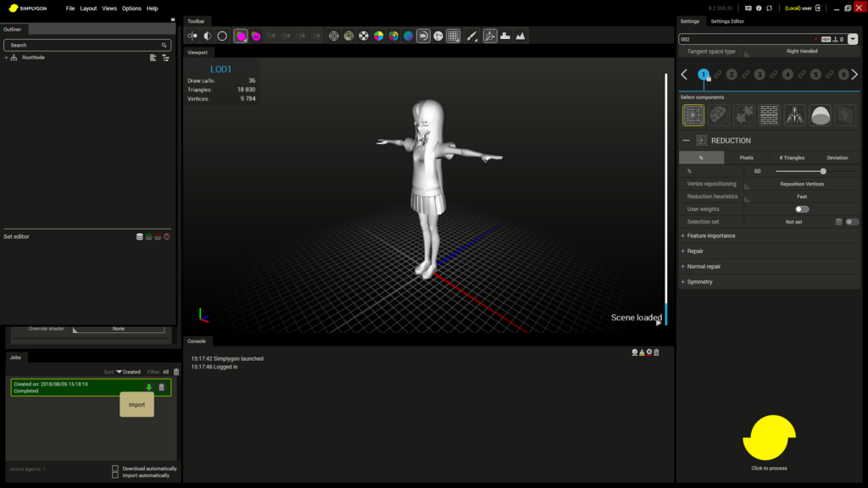Toggle the viewport grid icon in toolbar
This screenshot has height=488, width=868.
coord(453,36)
